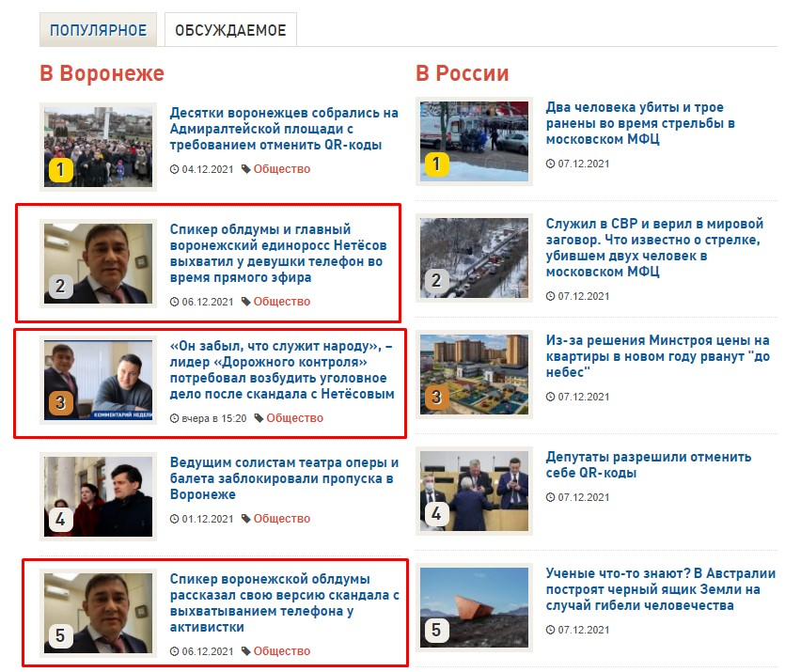Click the snowy street thumbnail numbered 2
This screenshot has width=785, height=672.
click(474, 258)
